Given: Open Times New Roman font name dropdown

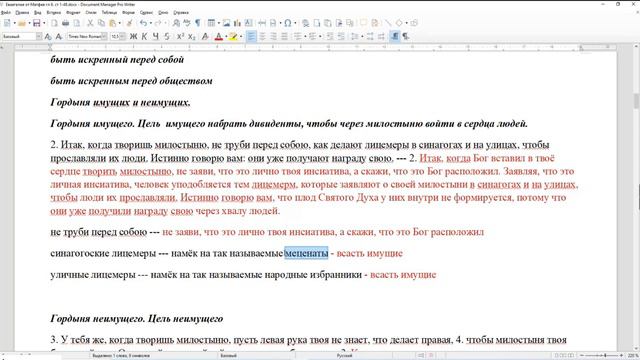Looking at the screenshot, I should [x=104, y=37].
